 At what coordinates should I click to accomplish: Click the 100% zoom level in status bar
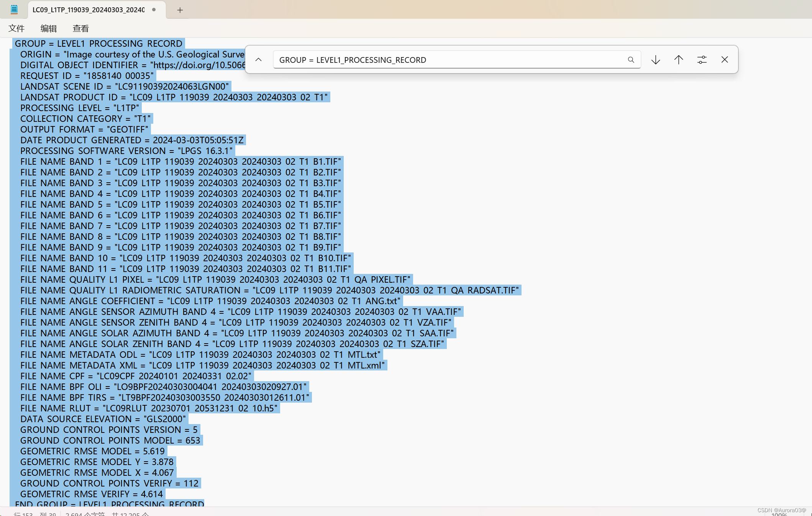click(x=779, y=514)
